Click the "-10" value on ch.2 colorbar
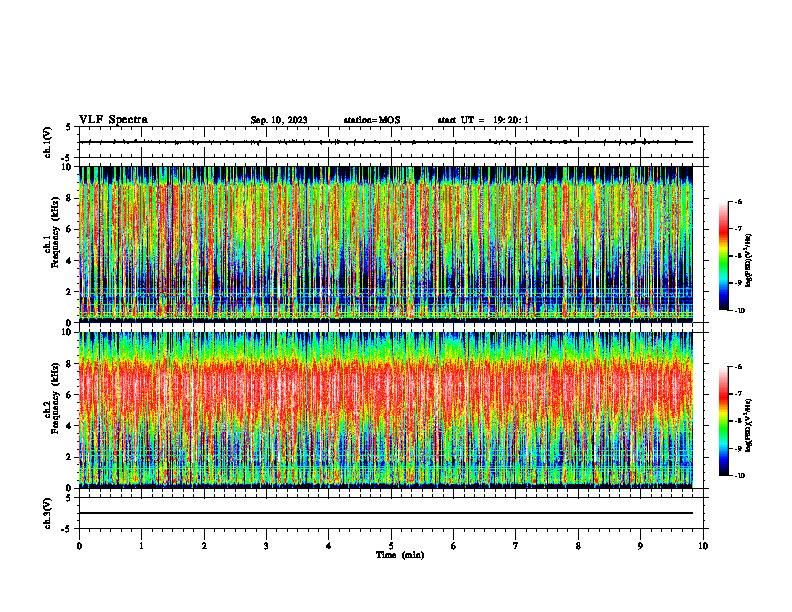This screenshot has width=792, height=612. pyautogui.click(x=740, y=476)
